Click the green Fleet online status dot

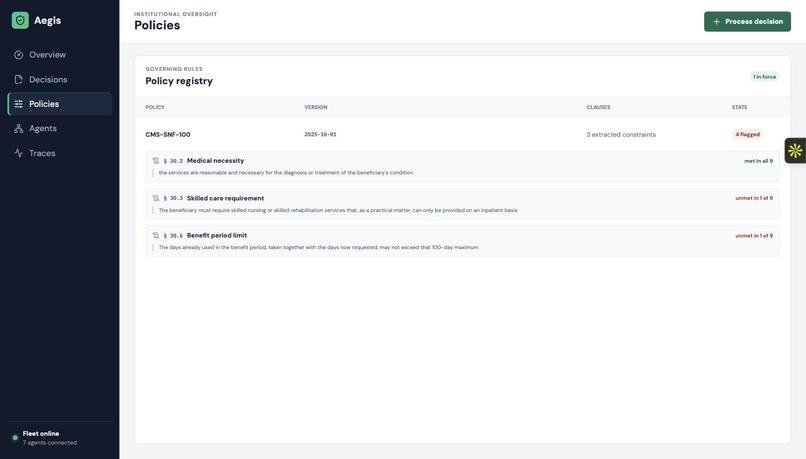pos(15,438)
